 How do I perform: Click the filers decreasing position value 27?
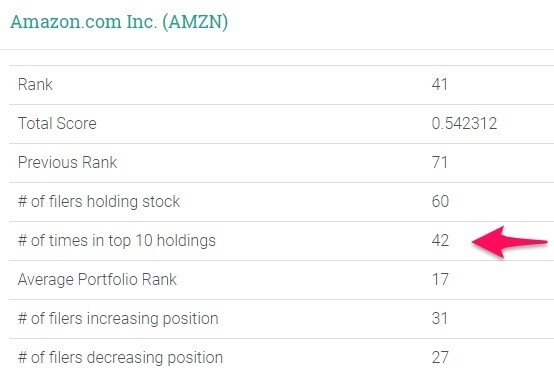pos(440,358)
